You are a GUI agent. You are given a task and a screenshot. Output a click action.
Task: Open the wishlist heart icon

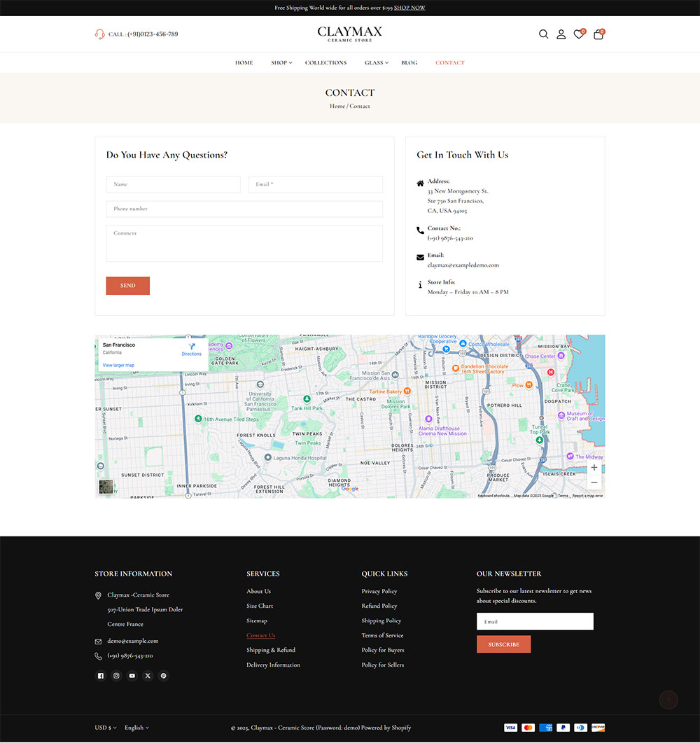pos(579,34)
